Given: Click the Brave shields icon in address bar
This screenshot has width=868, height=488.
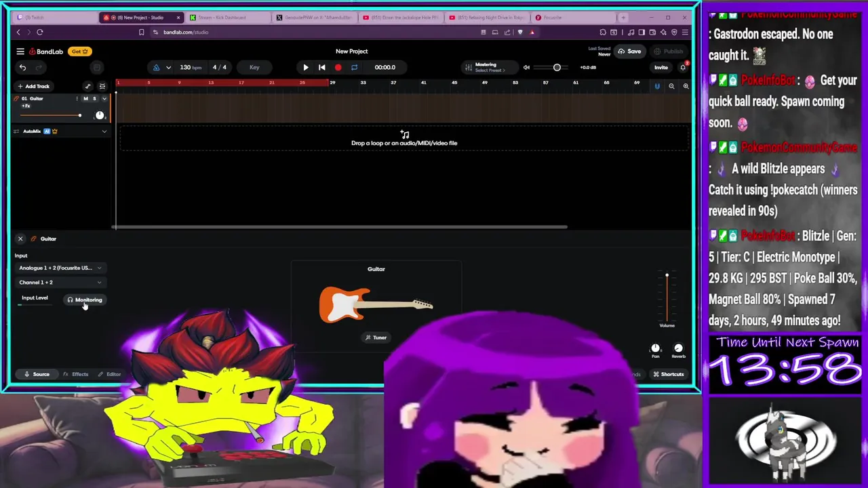Looking at the screenshot, I should pos(520,32).
